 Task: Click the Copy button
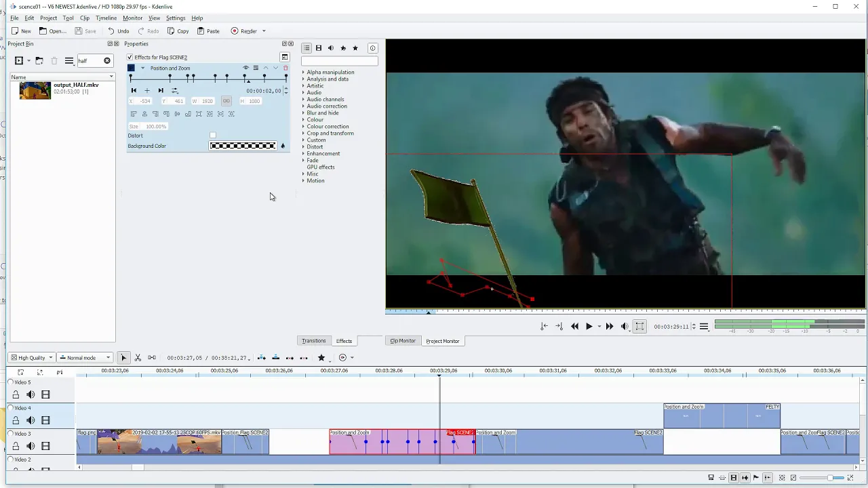[x=178, y=31]
